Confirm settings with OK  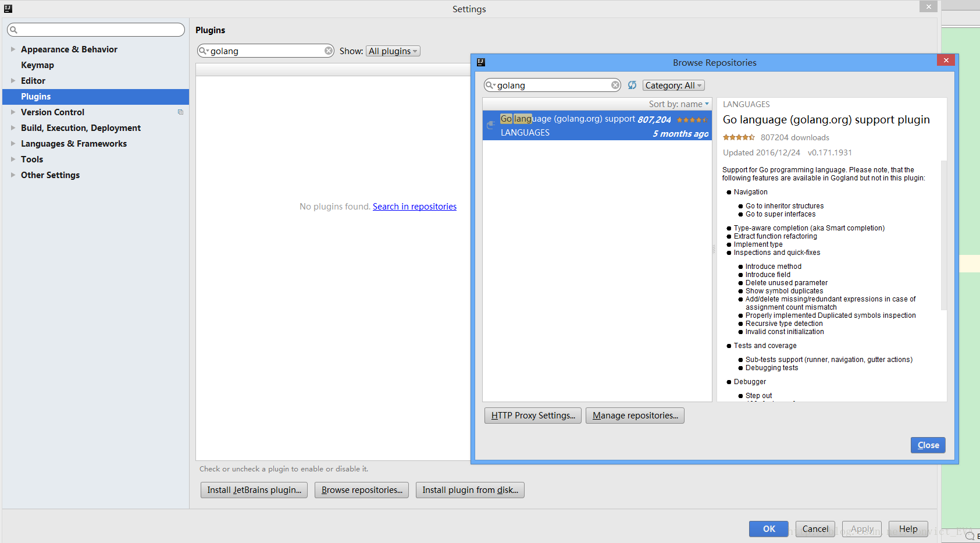click(769, 529)
